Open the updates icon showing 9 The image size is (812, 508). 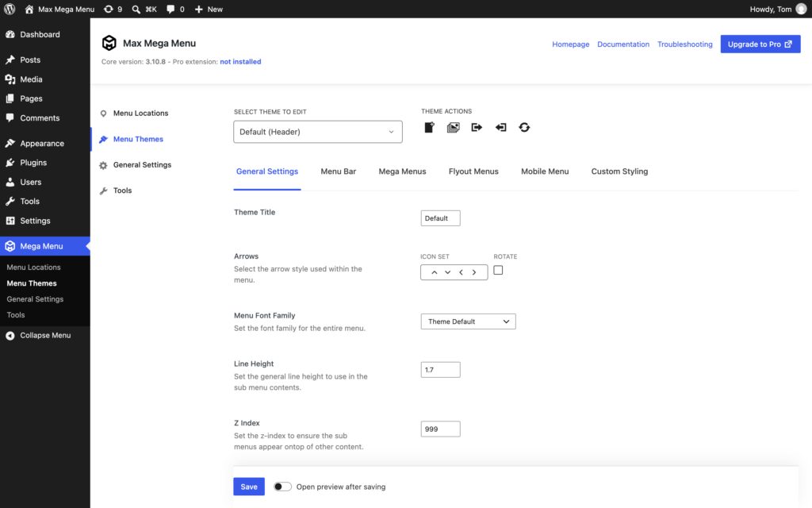[x=113, y=9]
